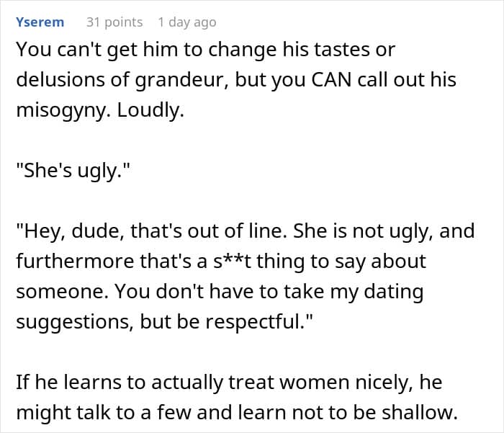Open the Yserem user profile link
The width and height of the screenshot is (504, 433).
[40, 22]
